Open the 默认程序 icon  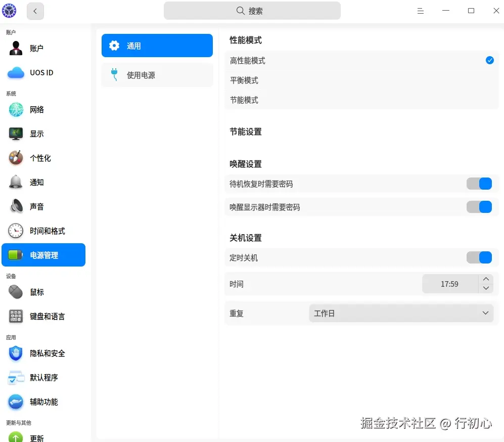[16, 377]
